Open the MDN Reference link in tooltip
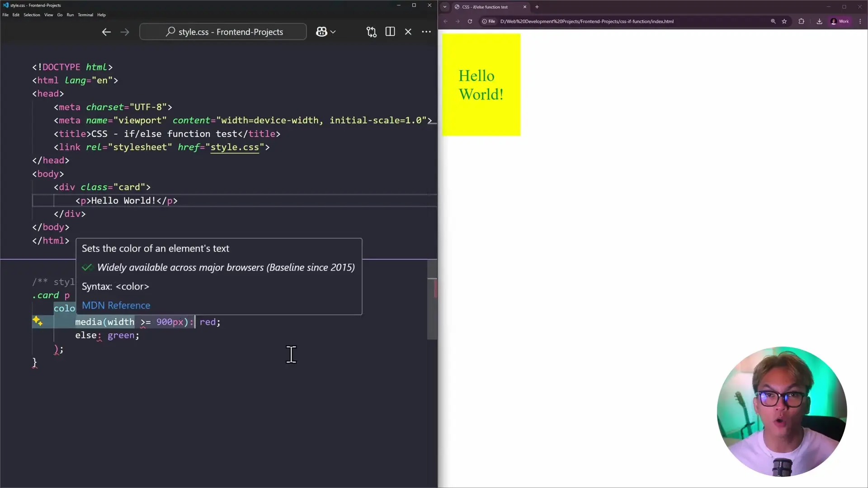The image size is (868, 488). (x=116, y=305)
